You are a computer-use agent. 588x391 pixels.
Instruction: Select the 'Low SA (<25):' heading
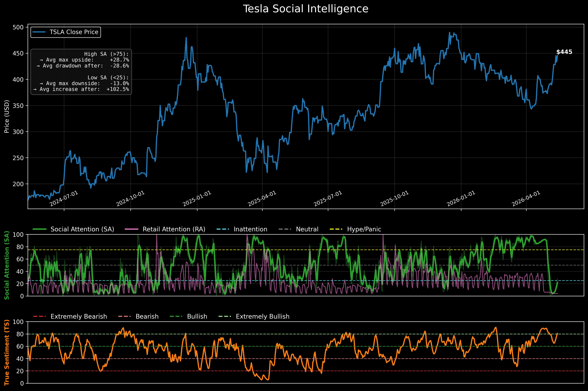108,77
